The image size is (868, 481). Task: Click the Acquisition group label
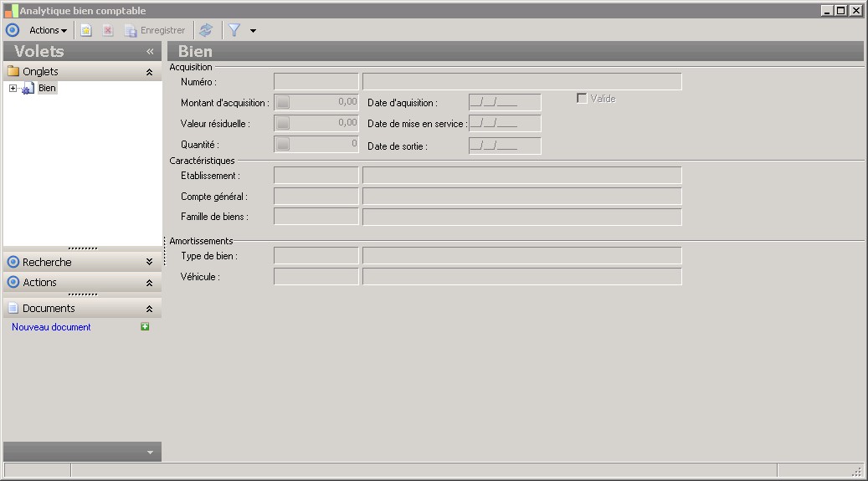[191, 67]
